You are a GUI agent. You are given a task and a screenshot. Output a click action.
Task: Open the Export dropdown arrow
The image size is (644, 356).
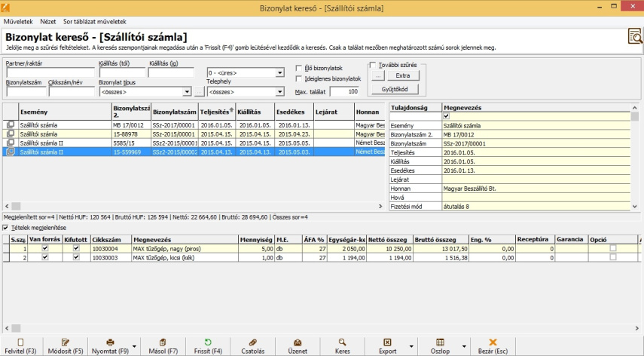click(x=411, y=346)
